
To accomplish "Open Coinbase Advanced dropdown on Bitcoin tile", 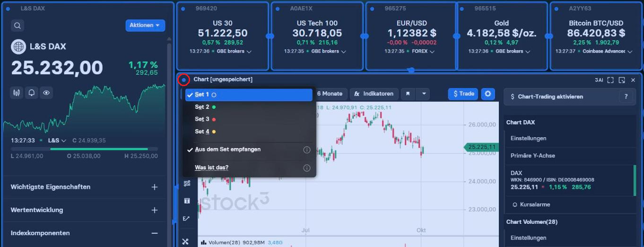I will [x=607, y=51].
